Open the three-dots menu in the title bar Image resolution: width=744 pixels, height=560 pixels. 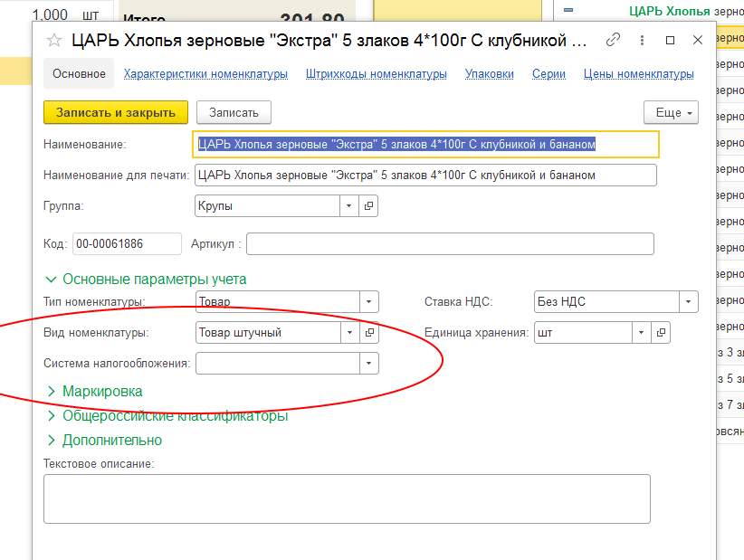point(642,41)
